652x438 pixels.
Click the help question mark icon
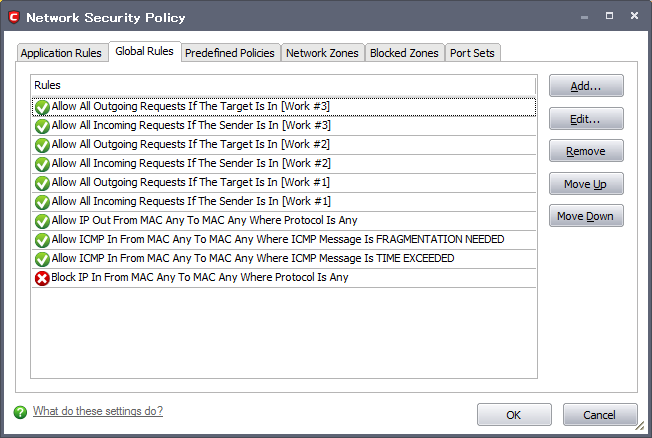point(20,412)
